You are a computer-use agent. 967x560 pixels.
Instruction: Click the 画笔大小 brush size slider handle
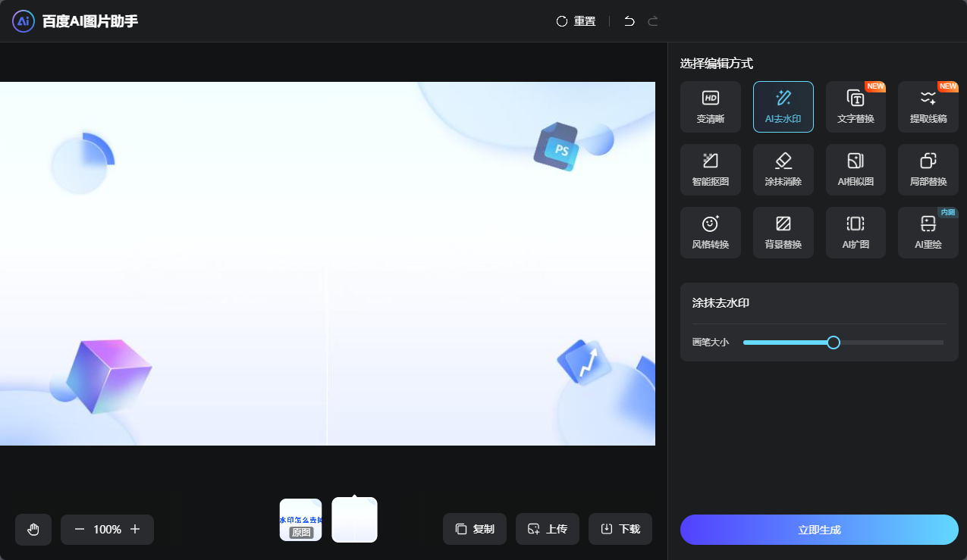(x=833, y=343)
